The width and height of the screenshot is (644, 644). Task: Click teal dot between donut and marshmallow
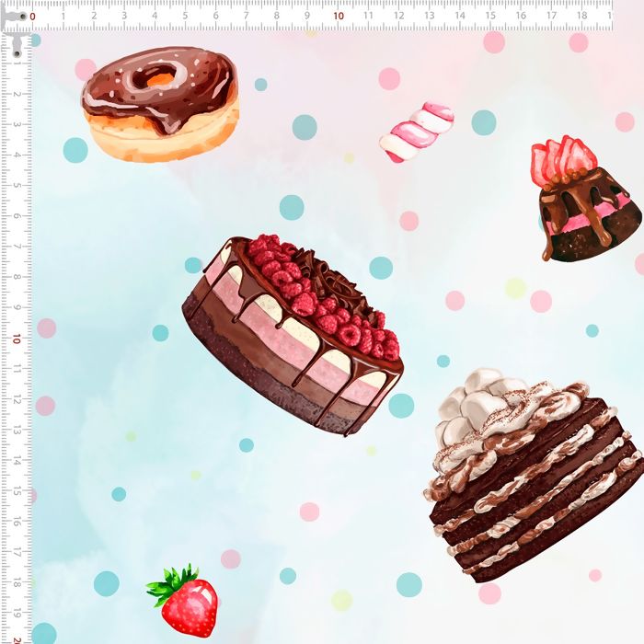(305, 127)
